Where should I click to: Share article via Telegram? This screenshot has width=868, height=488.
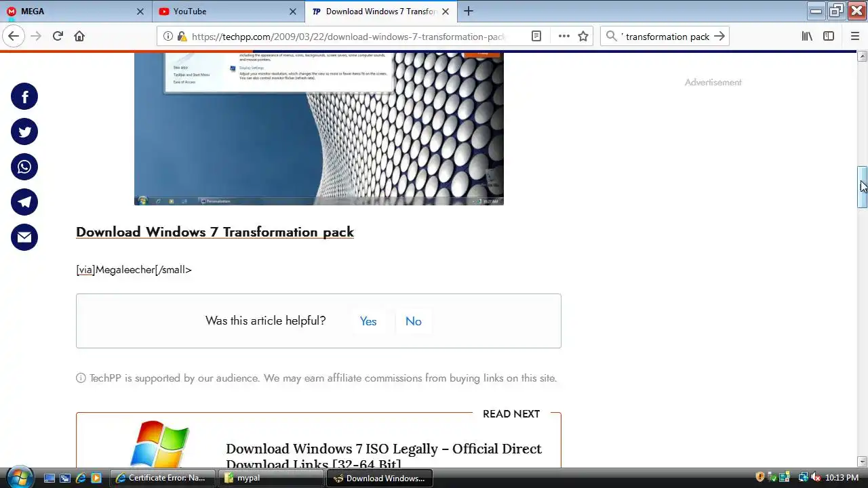[24, 203]
